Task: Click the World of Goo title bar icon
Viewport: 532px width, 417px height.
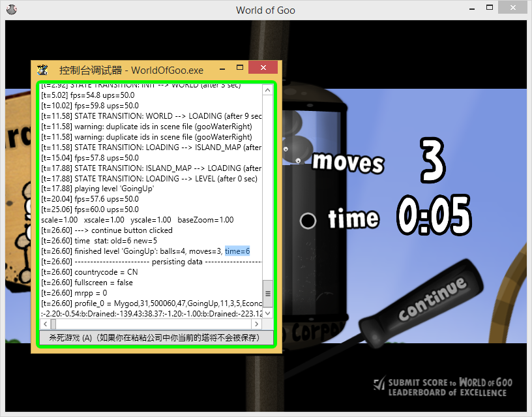Action: [x=11, y=10]
